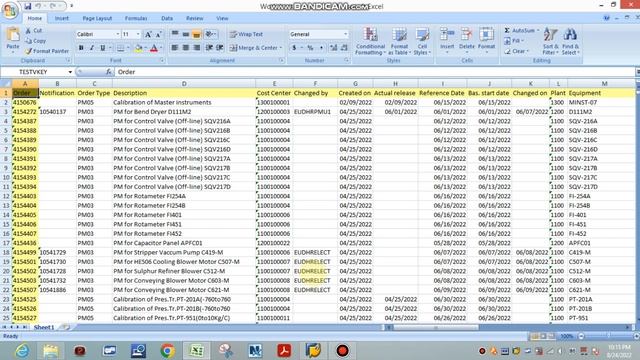This screenshot has width=640, height=360.
Task: Activate the Format Painter tool
Action: pyautogui.click(x=47, y=51)
